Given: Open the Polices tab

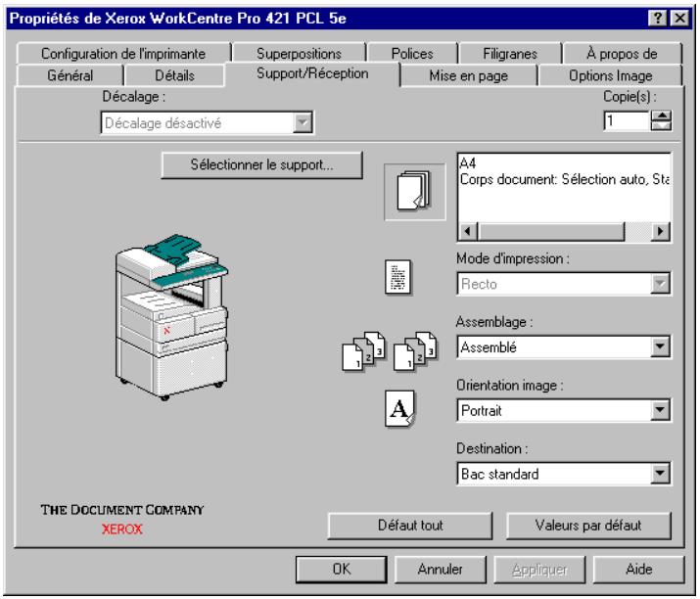Looking at the screenshot, I should pyautogui.click(x=412, y=54).
